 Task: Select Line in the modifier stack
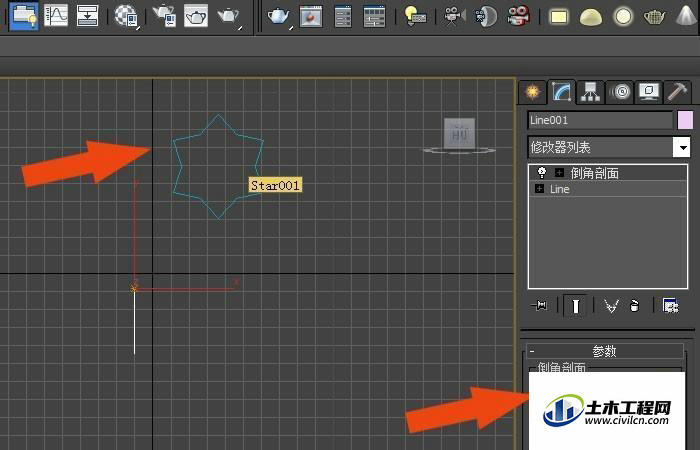559,189
